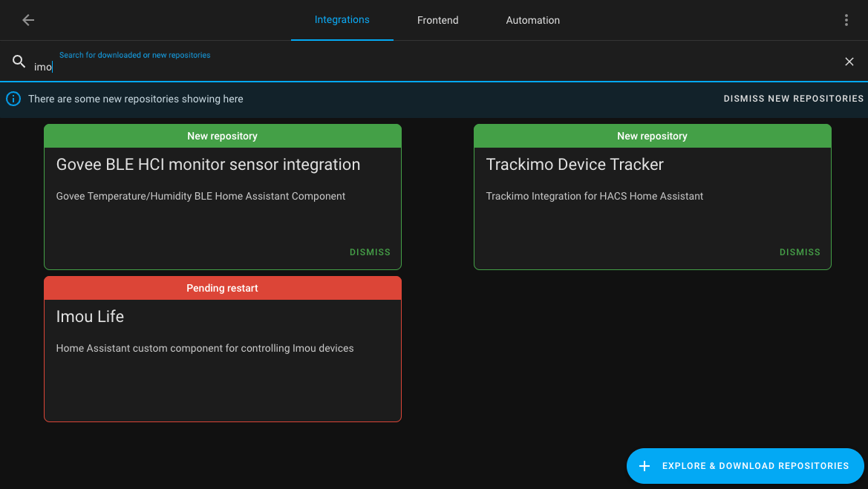This screenshot has width=868, height=489.
Task: Click the red Pending restart banner
Action: click(x=222, y=288)
